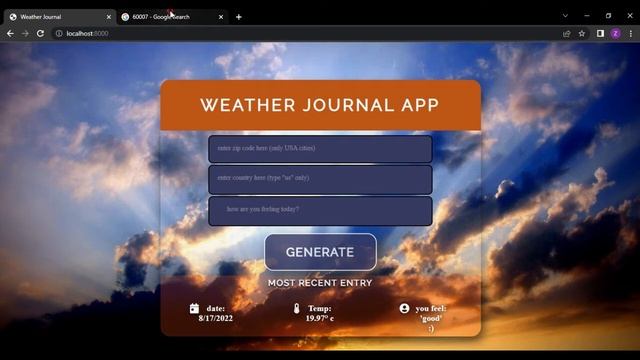Switch to the Weather Journal tab

60,17
